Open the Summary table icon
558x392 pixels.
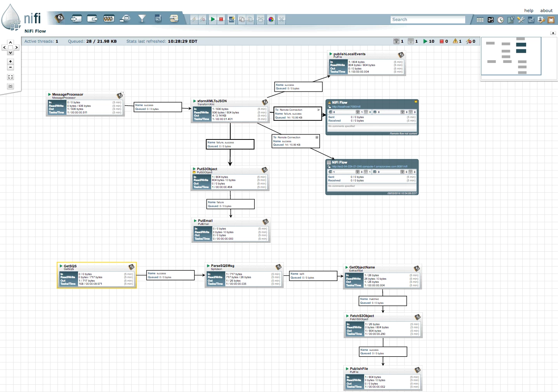click(480, 20)
